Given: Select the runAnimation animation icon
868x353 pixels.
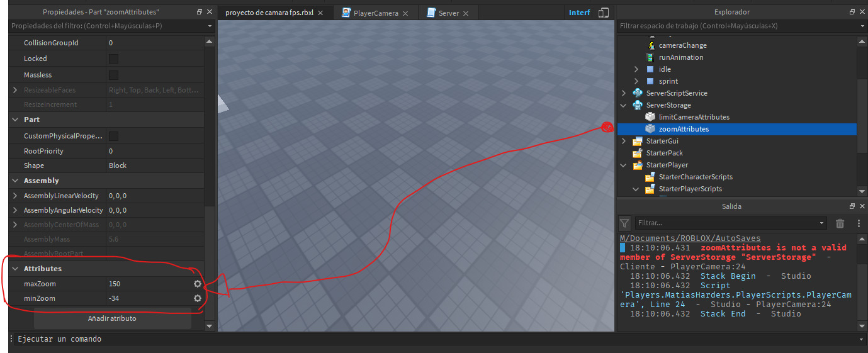Looking at the screenshot, I should click(651, 57).
